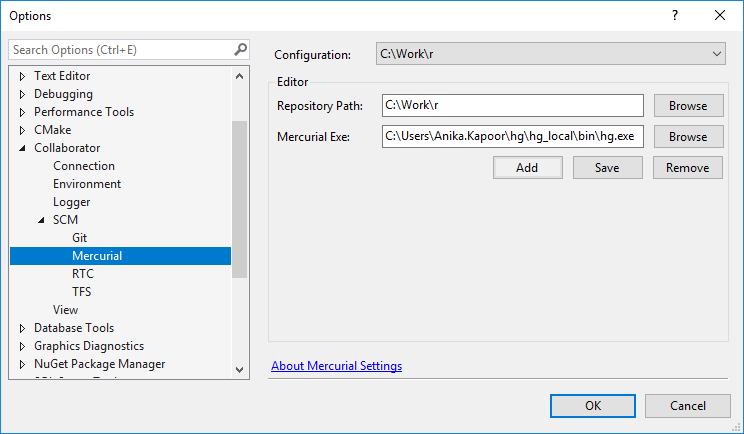Screen dimensions: 744x434
Task: Select the Logger tree item
Action: 72,202
